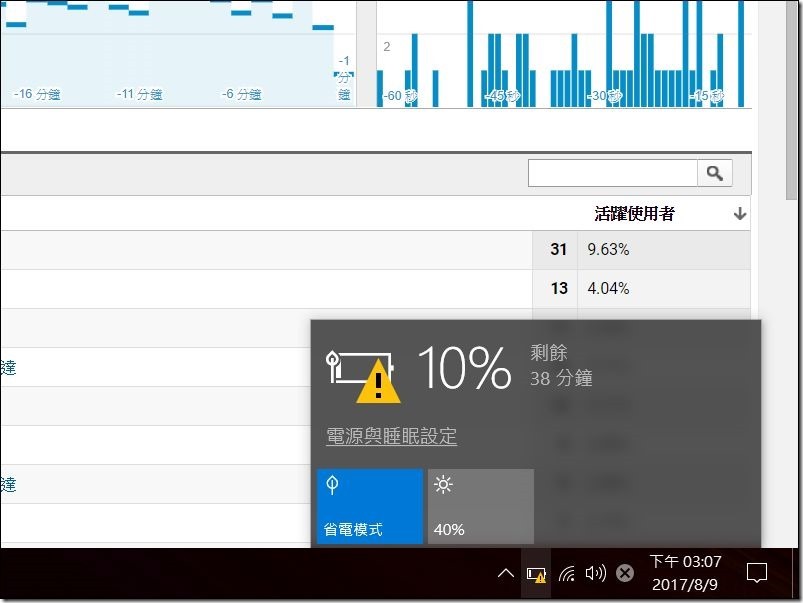Toggle the 40% screen brightness tile

pos(480,506)
